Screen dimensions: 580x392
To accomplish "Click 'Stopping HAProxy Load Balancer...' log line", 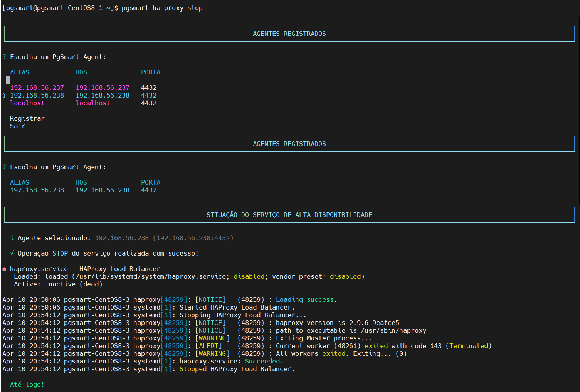I will pyautogui.click(x=243, y=315).
